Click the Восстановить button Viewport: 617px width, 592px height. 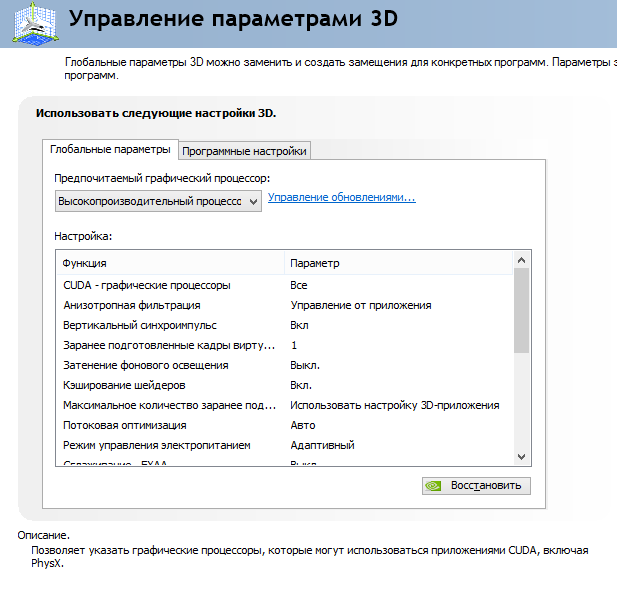click(476, 486)
